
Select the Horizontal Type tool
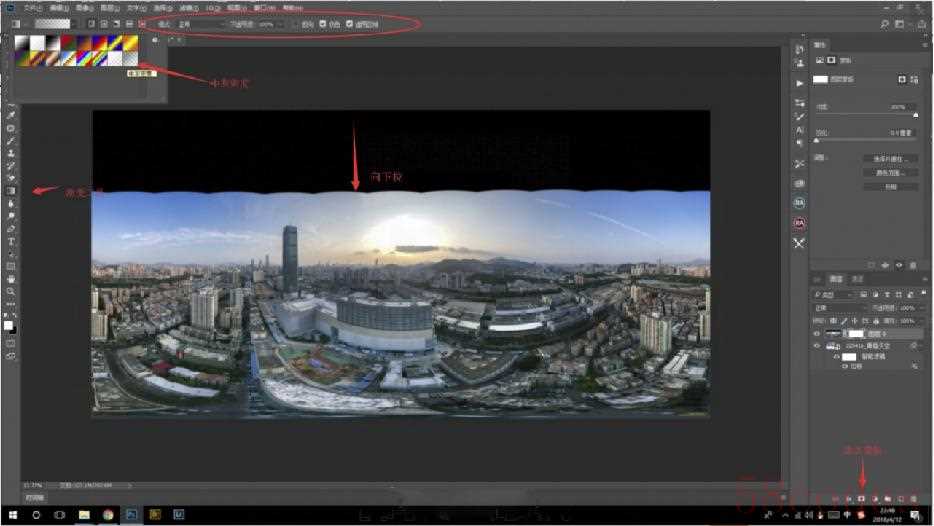pos(11,242)
